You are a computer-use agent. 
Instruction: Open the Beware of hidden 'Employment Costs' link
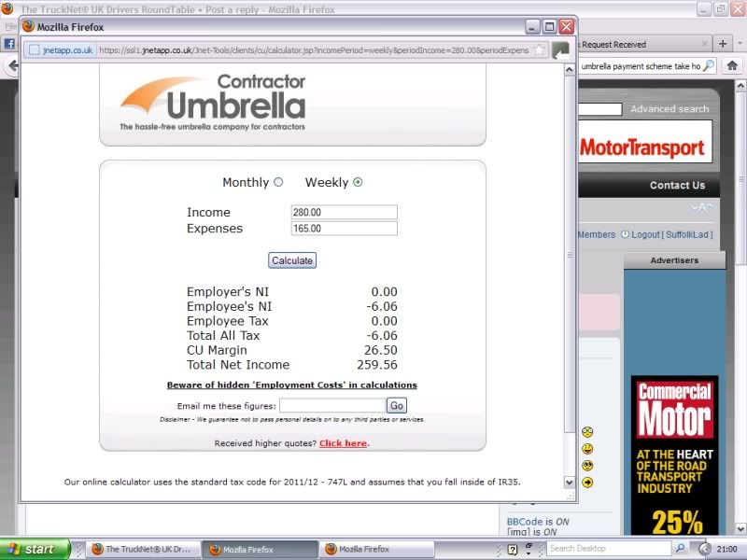(x=292, y=385)
